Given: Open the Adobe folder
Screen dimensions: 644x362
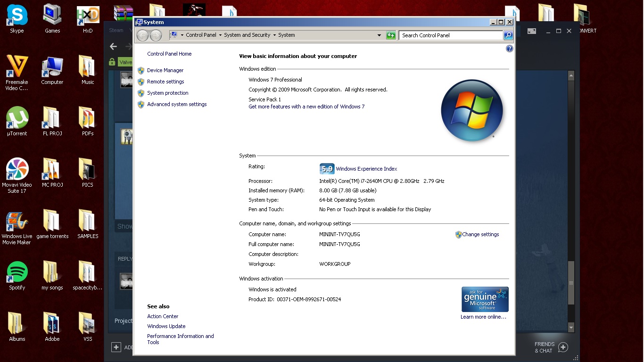Looking at the screenshot, I should click(52, 327).
